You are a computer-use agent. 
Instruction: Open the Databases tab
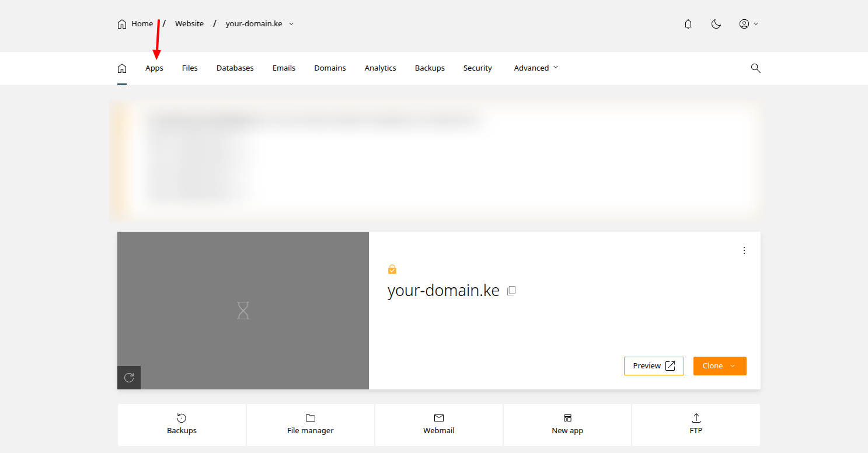click(235, 68)
